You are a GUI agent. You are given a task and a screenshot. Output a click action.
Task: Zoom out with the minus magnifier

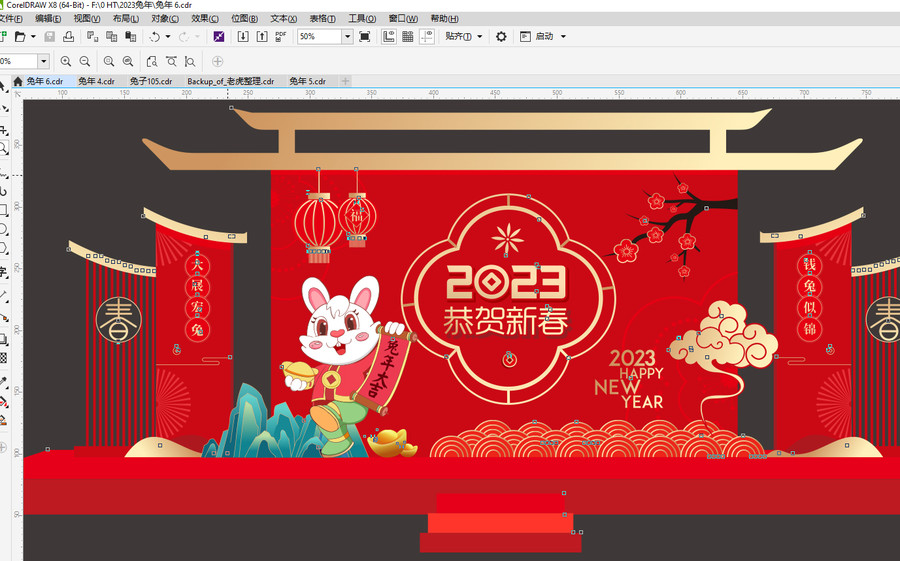[x=85, y=61]
